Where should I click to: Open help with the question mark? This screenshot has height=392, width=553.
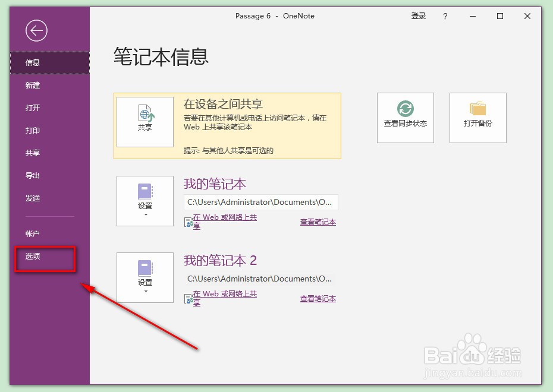point(445,16)
